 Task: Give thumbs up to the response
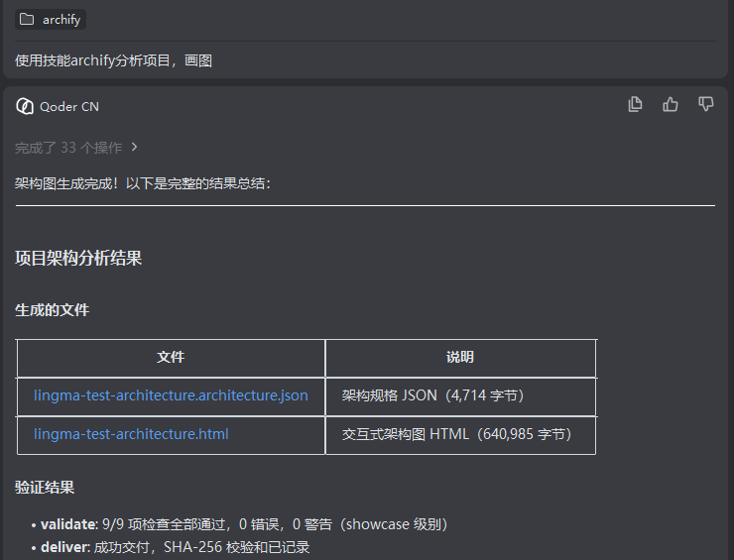click(671, 104)
